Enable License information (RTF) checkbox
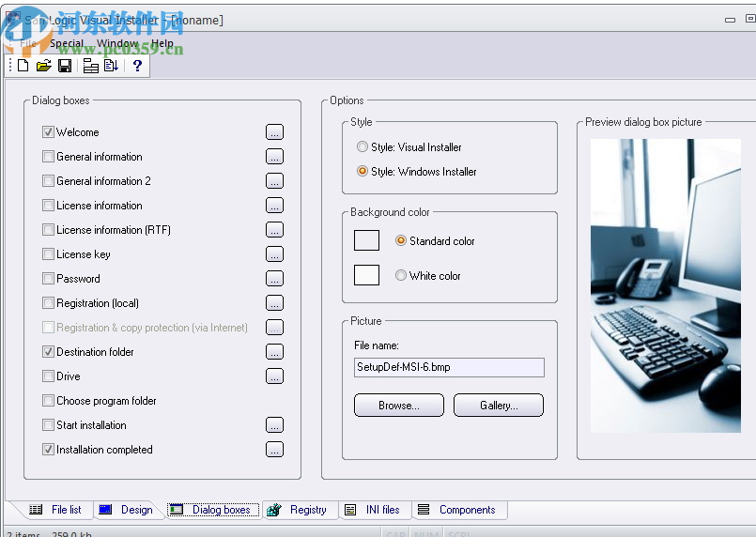756x537 pixels. coord(48,230)
